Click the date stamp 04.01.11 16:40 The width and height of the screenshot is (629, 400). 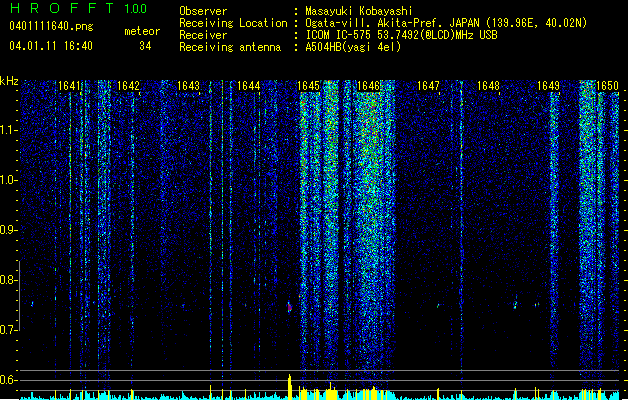(51, 46)
